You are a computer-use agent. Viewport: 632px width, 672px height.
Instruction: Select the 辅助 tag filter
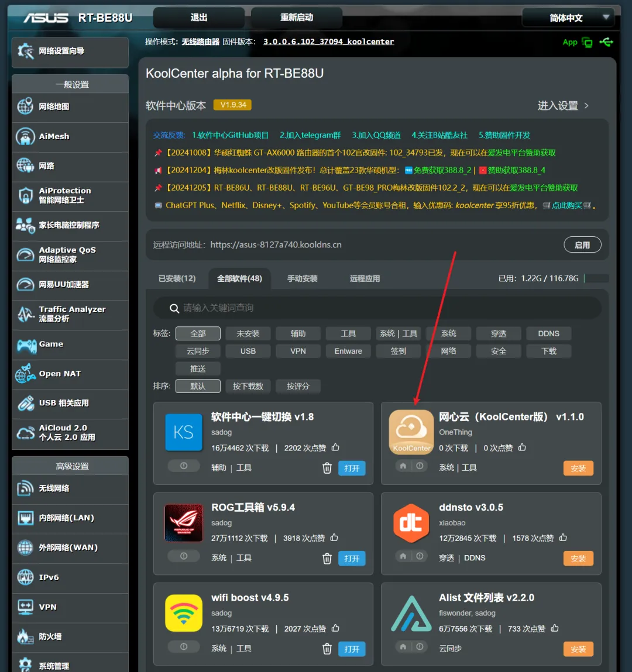tap(298, 333)
